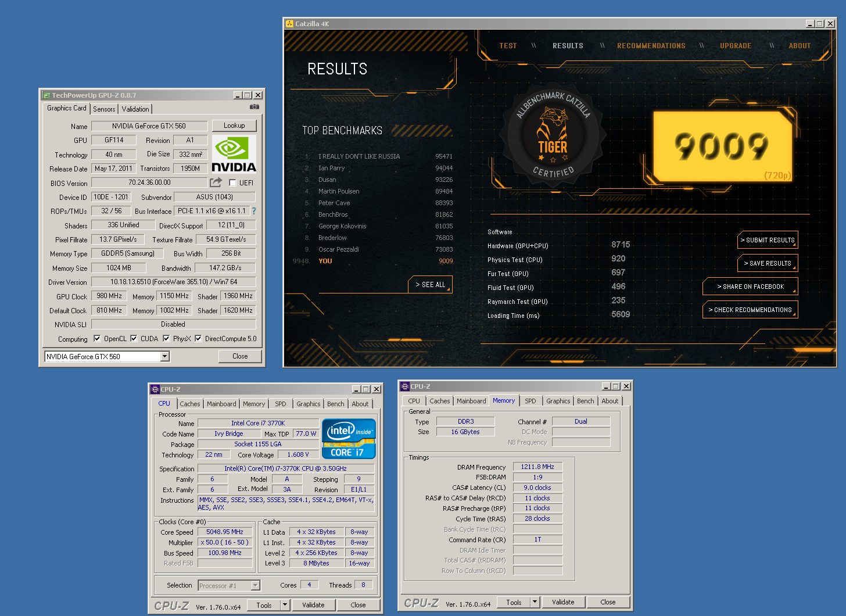Open the SPD tab in right CPU-Z

coord(530,401)
